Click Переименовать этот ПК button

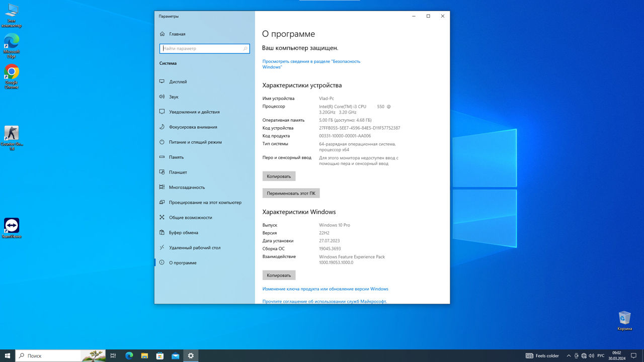tap(291, 193)
